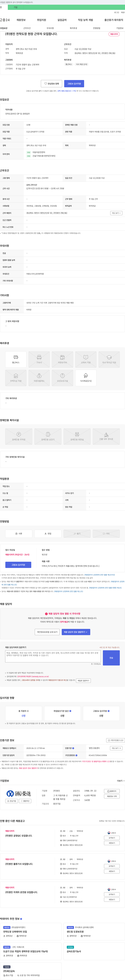Click the 열람차단 button
125x980 pixels.
[25, 801]
